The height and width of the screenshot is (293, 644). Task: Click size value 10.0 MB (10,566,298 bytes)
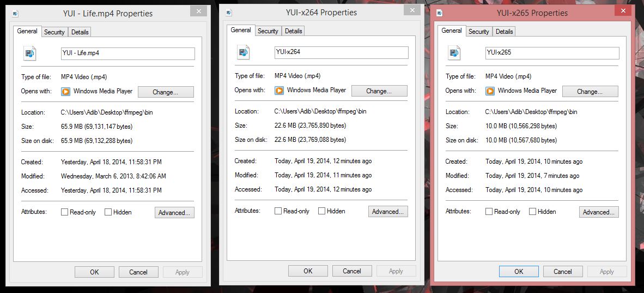click(x=521, y=126)
